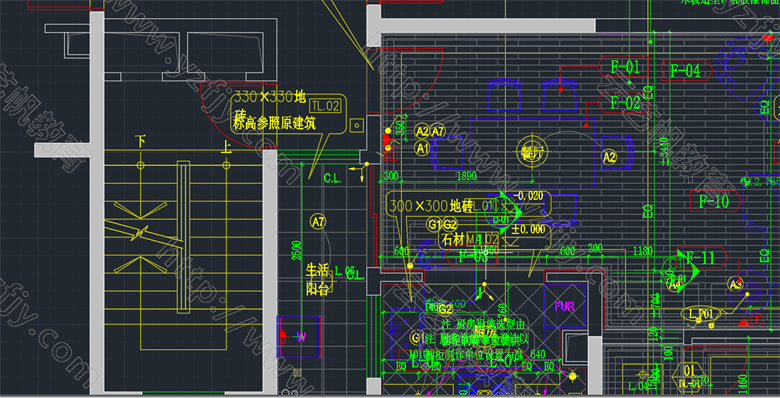Select the -0.020 elevation mark
Viewport: 780px width, 398px height.
pyautogui.click(x=529, y=196)
